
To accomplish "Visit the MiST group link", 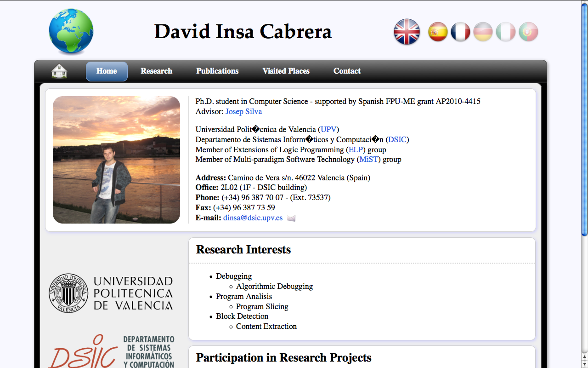I will point(368,160).
